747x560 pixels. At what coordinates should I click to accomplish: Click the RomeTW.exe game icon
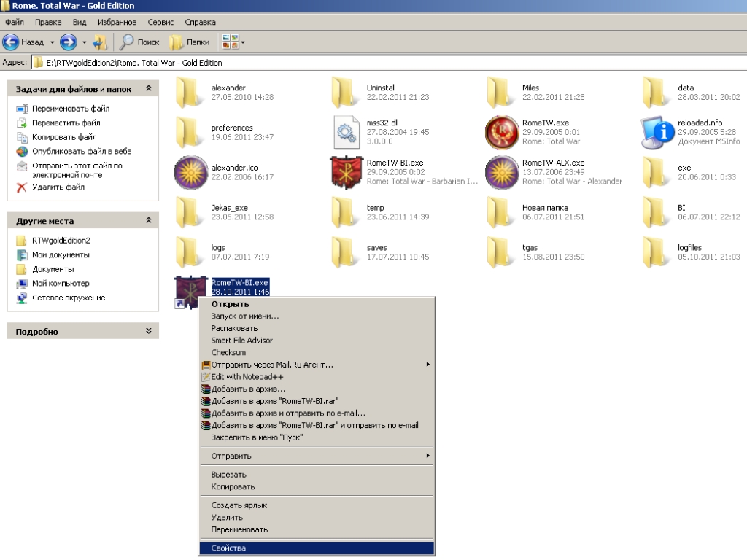point(502,132)
